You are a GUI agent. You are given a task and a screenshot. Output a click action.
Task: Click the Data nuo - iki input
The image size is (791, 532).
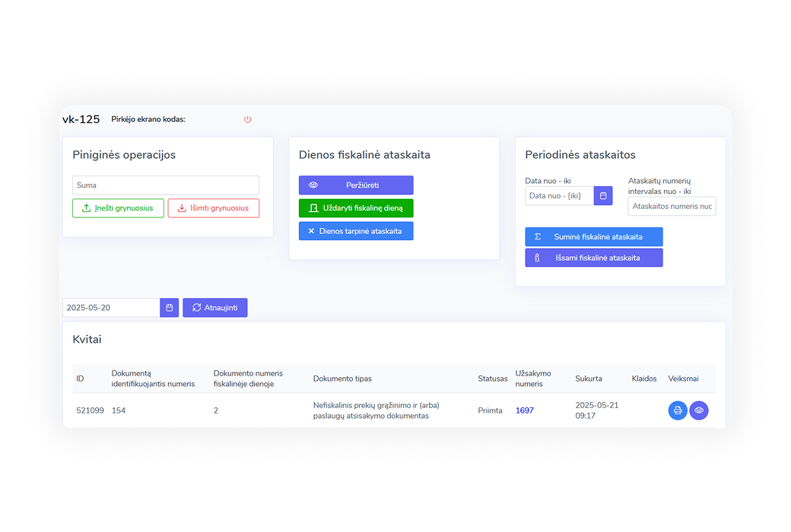pyautogui.click(x=559, y=196)
